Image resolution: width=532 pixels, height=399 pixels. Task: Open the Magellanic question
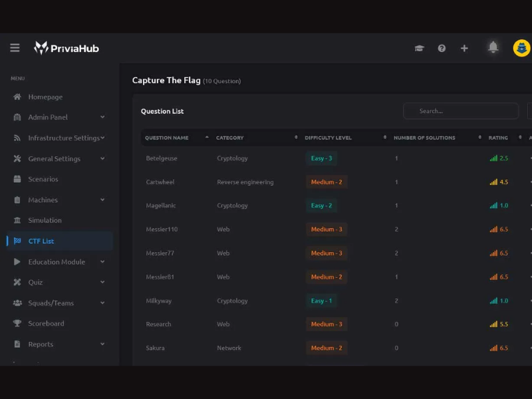161,205
